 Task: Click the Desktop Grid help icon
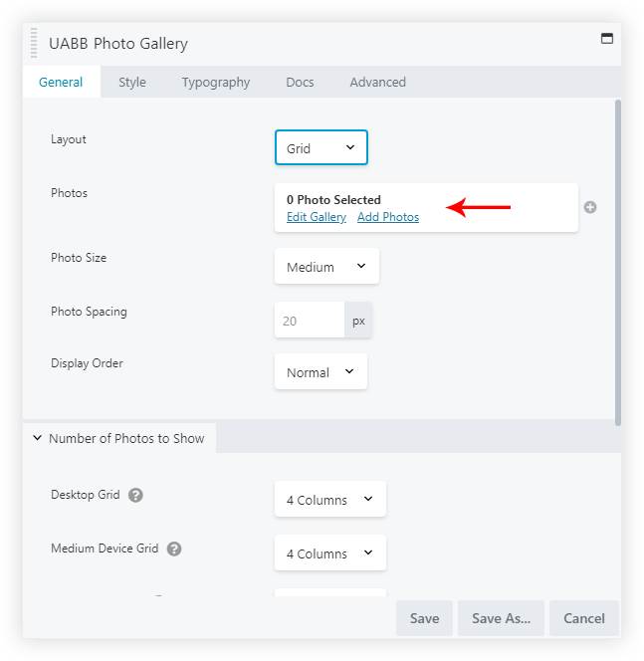click(x=136, y=495)
